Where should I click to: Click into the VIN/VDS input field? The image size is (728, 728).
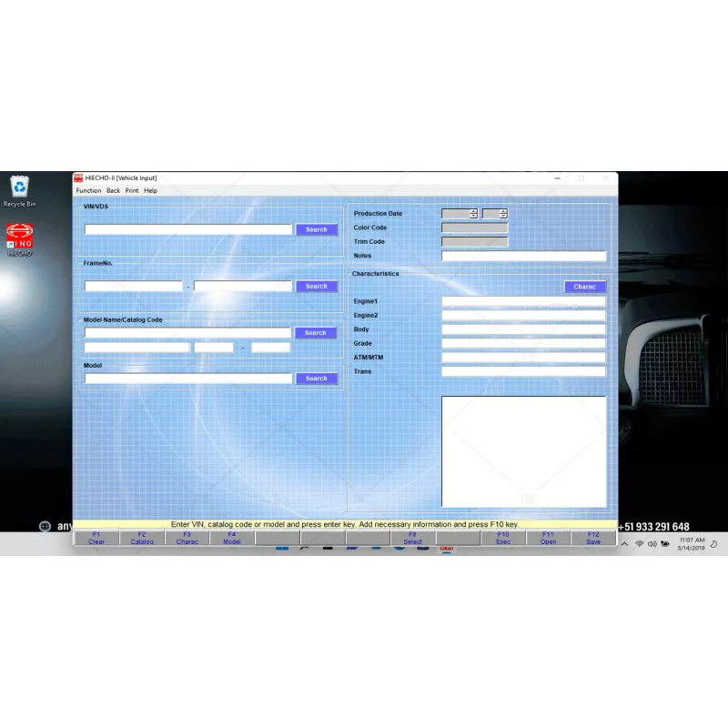[x=188, y=230]
